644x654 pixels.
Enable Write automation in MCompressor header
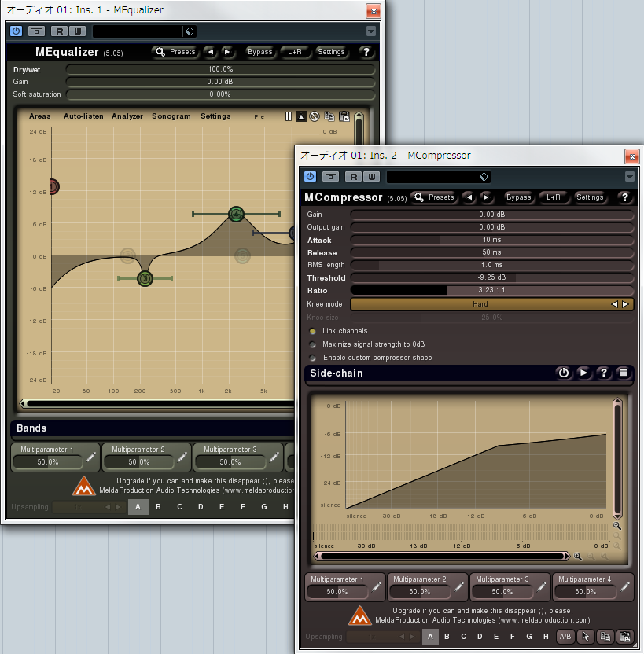coord(372,176)
